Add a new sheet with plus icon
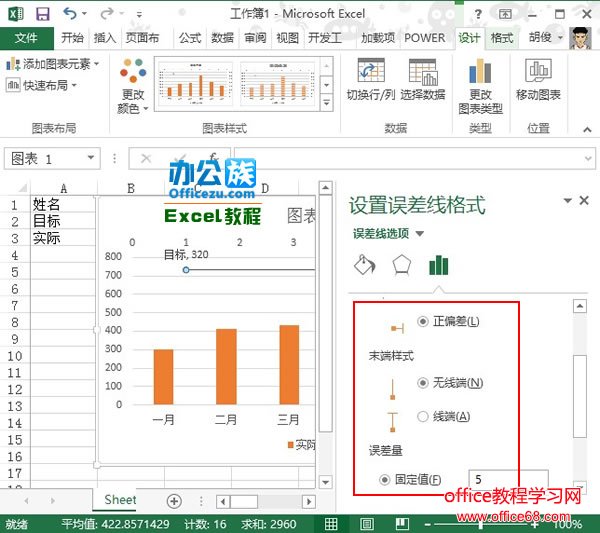The width and height of the screenshot is (600, 533). pyautogui.click(x=174, y=501)
